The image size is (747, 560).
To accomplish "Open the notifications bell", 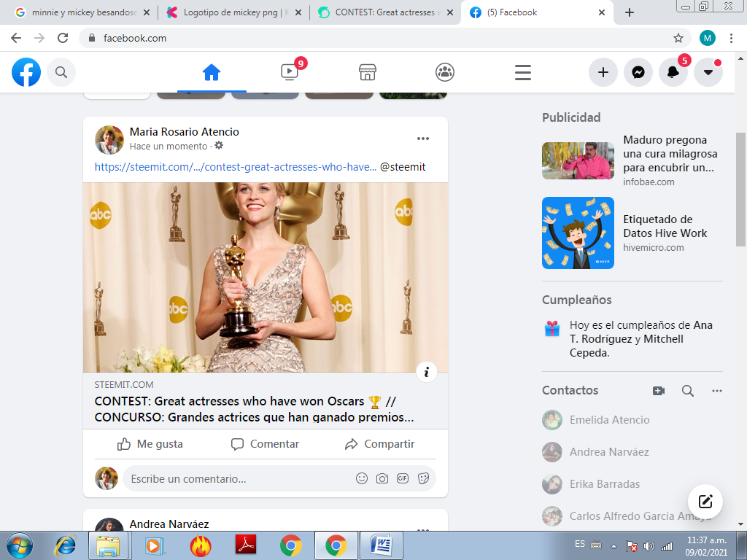I will [673, 72].
